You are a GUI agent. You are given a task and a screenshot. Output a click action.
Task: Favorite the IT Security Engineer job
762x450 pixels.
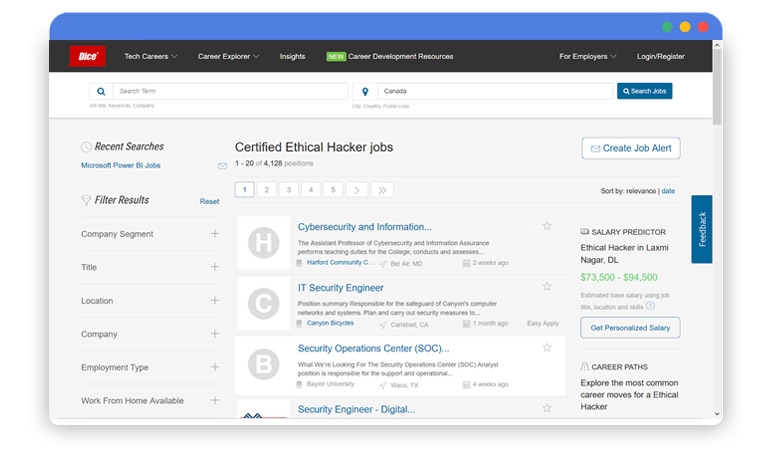pos(547,287)
